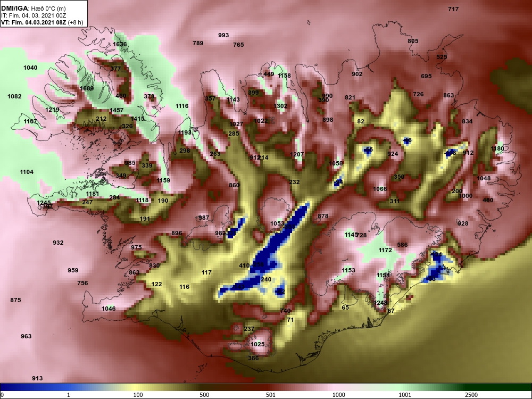Click the value '878'
Viewport: 532px width, 399px height.
pos(323,216)
